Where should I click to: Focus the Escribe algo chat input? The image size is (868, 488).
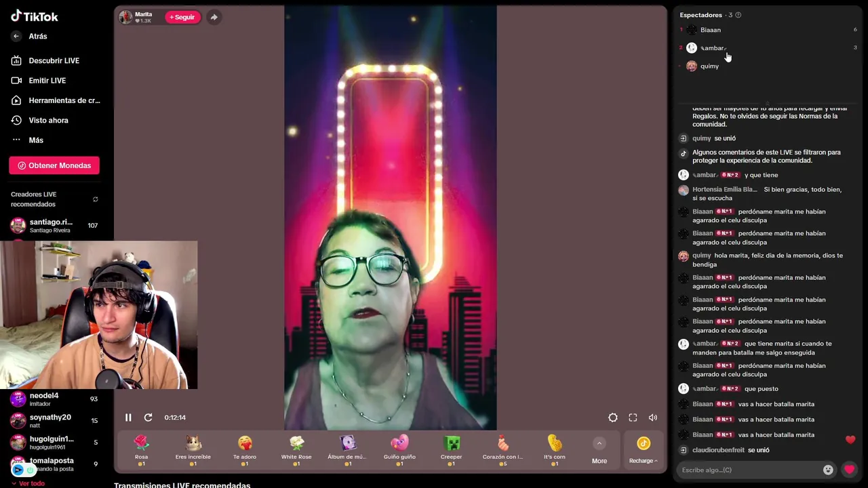(x=749, y=470)
